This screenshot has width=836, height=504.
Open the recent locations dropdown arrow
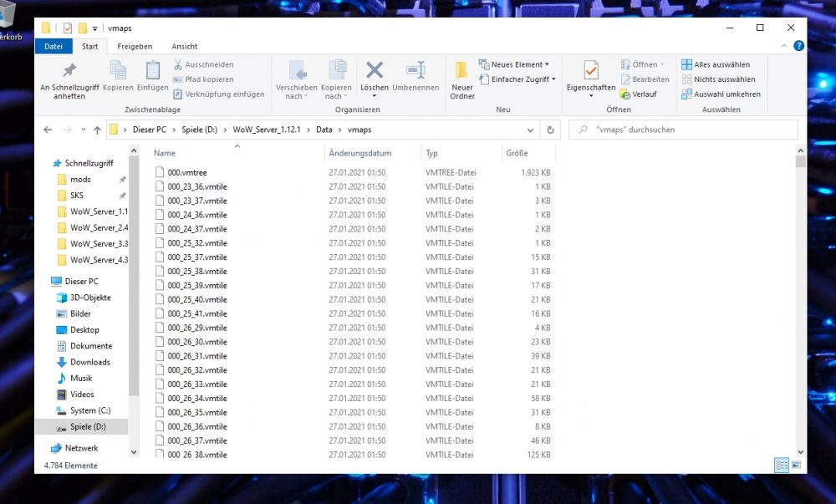pos(83,130)
